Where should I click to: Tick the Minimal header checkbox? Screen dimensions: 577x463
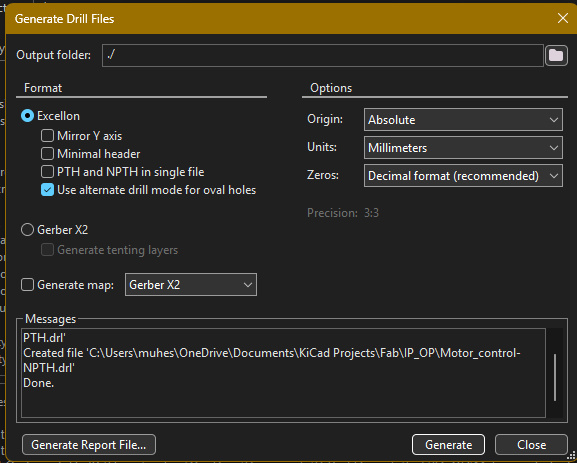click(47, 154)
